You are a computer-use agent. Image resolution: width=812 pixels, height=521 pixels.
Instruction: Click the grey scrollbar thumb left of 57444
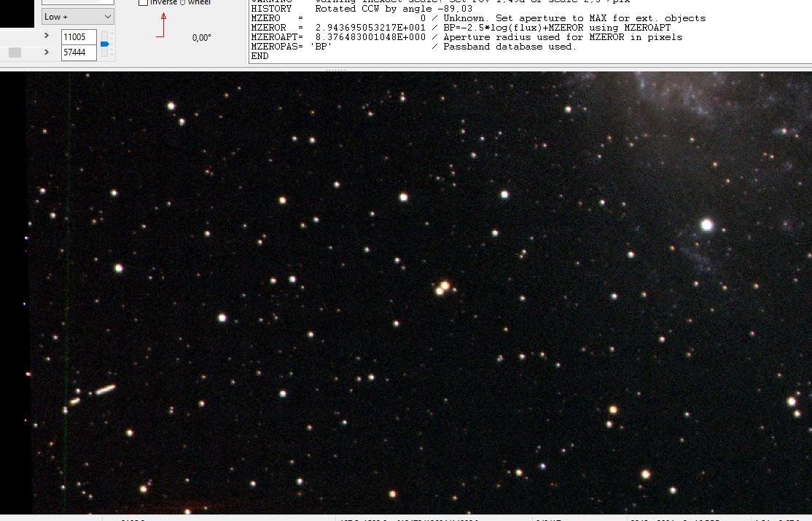point(15,52)
